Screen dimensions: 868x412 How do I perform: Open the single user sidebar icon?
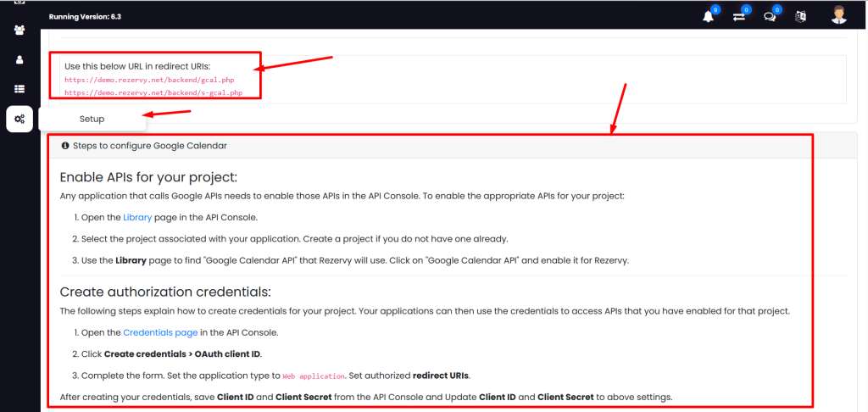click(19, 60)
